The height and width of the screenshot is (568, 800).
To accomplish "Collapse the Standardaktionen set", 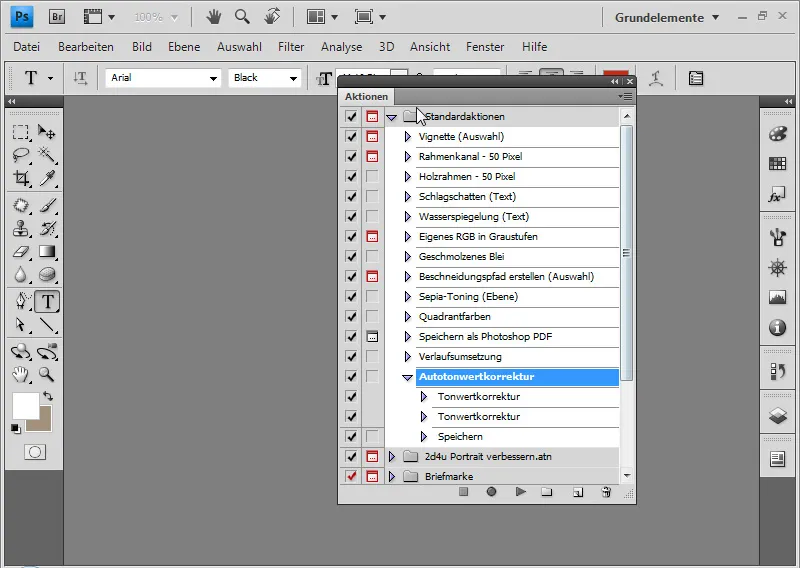I will click(391, 117).
